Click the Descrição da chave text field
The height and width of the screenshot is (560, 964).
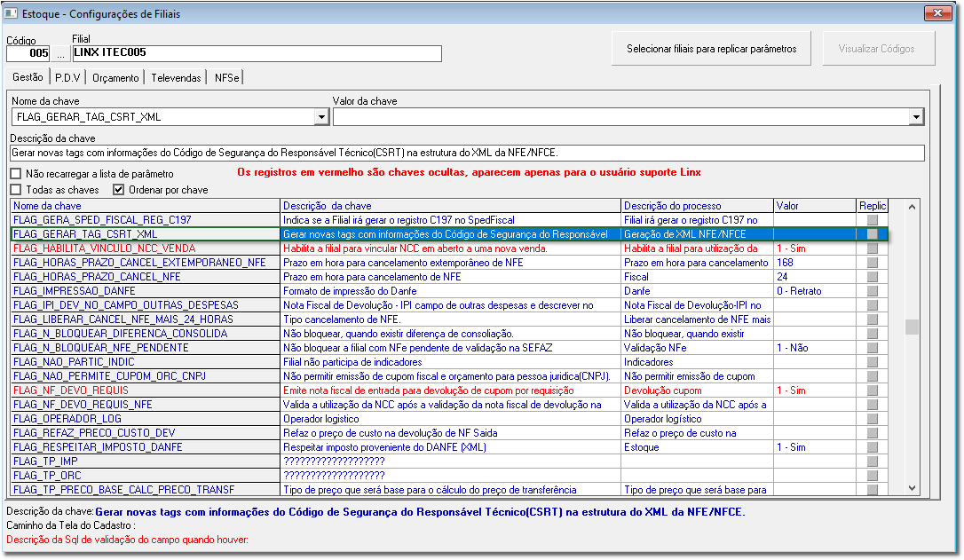click(x=467, y=153)
